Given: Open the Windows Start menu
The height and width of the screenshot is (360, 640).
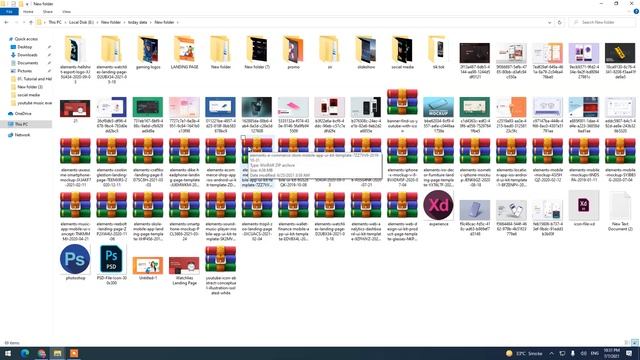Looking at the screenshot, I should 8,353.
